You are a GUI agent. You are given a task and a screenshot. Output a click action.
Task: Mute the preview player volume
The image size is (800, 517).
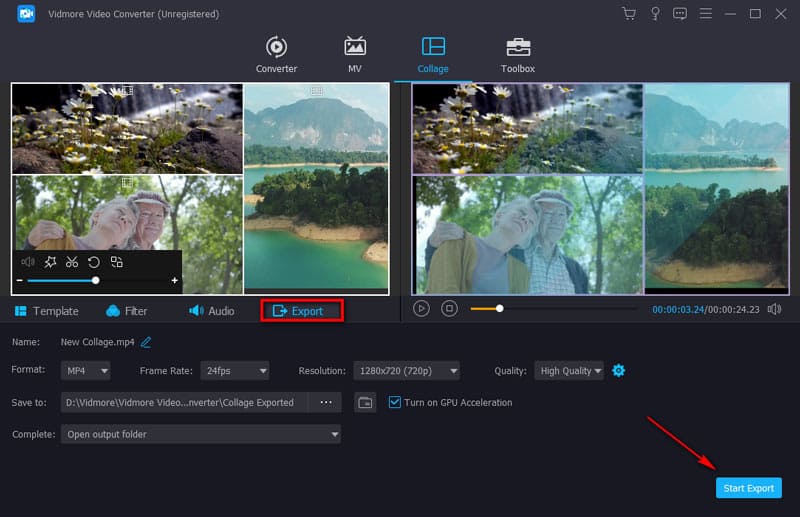774,309
